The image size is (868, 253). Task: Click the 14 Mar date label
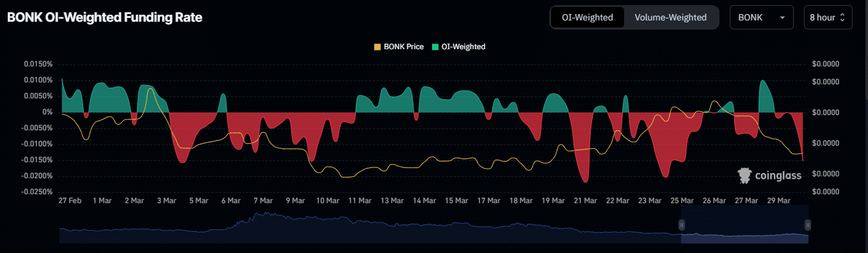click(x=424, y=201)
